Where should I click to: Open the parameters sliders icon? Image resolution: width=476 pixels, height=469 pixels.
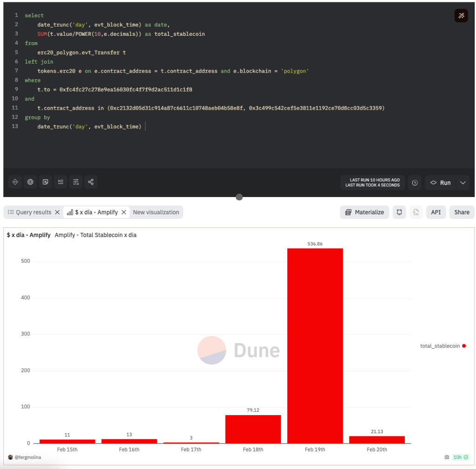(76, 182)
